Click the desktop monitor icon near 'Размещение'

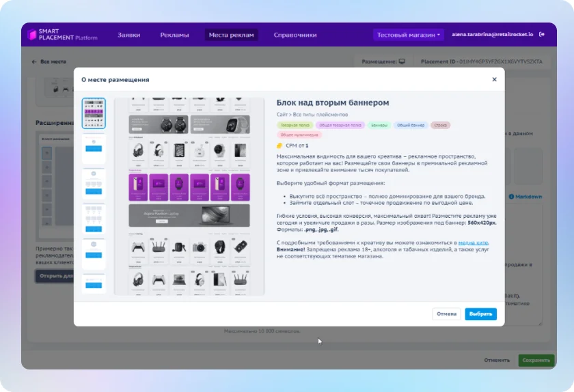pyautogui.click(x=402, y=61)
